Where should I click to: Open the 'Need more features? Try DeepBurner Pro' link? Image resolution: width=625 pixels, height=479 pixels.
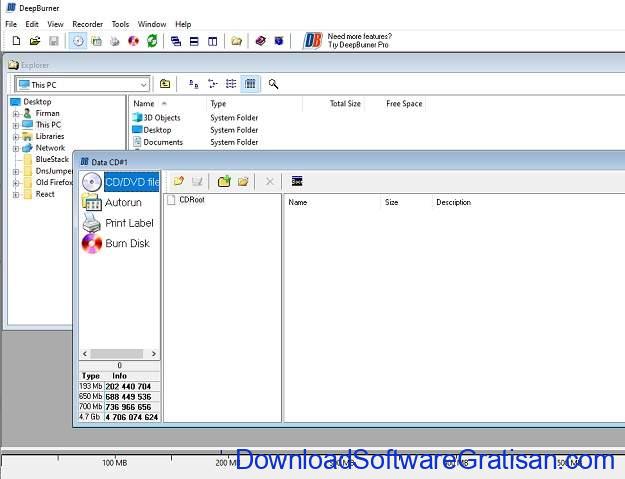pyautogui.click(x=360, y=41)
